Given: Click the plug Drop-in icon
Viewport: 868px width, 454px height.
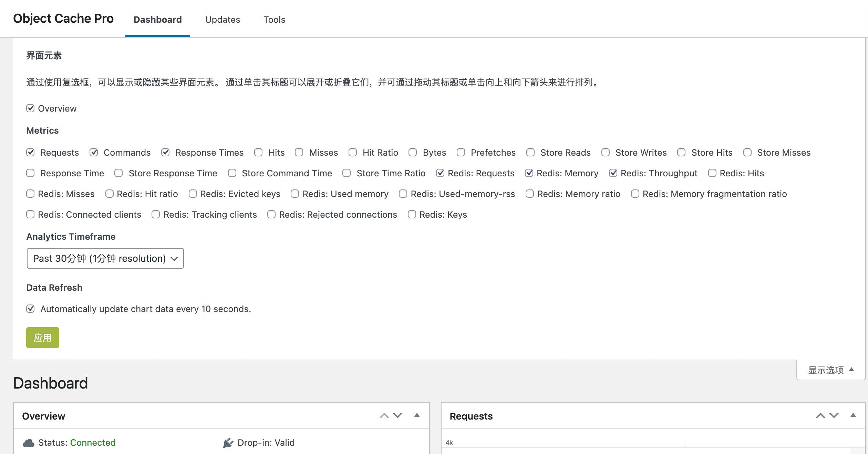Looking at the screenshot, I should coord(228,443).
